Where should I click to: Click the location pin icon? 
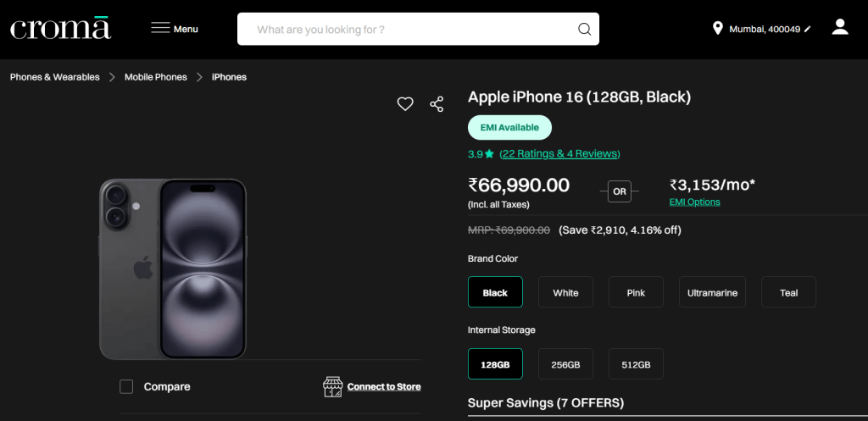[718, 29]
